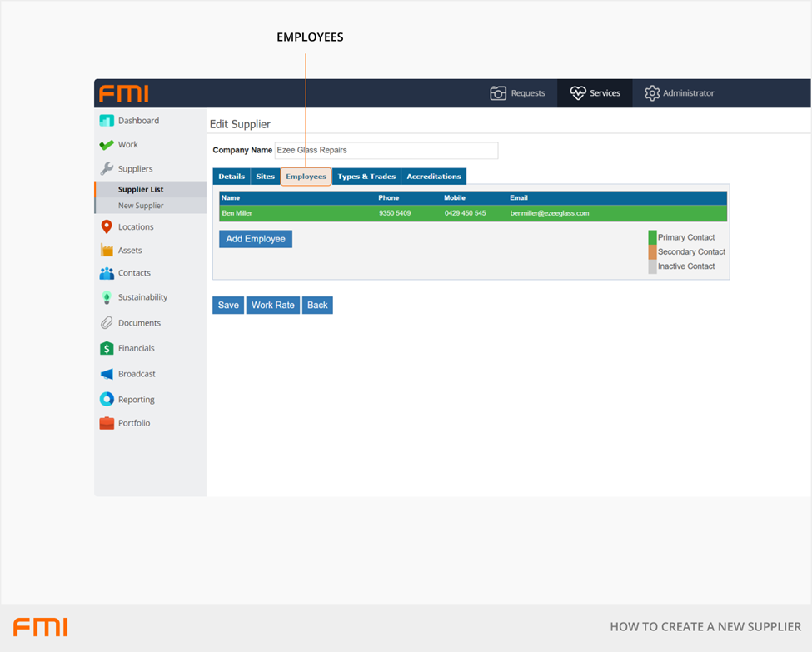
Task: Click the green Primary Contact swatch
Action: point(652,237)
